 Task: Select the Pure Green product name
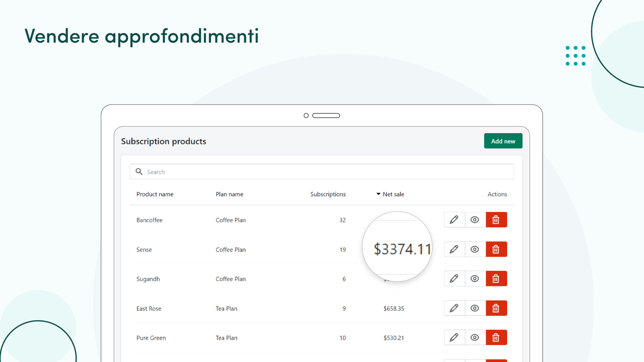click(151, 338)
